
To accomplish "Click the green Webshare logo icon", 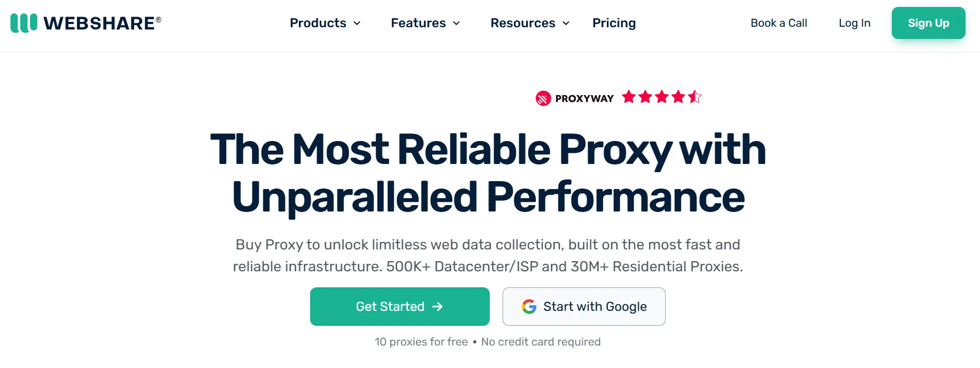I will (x=24, y=23).
